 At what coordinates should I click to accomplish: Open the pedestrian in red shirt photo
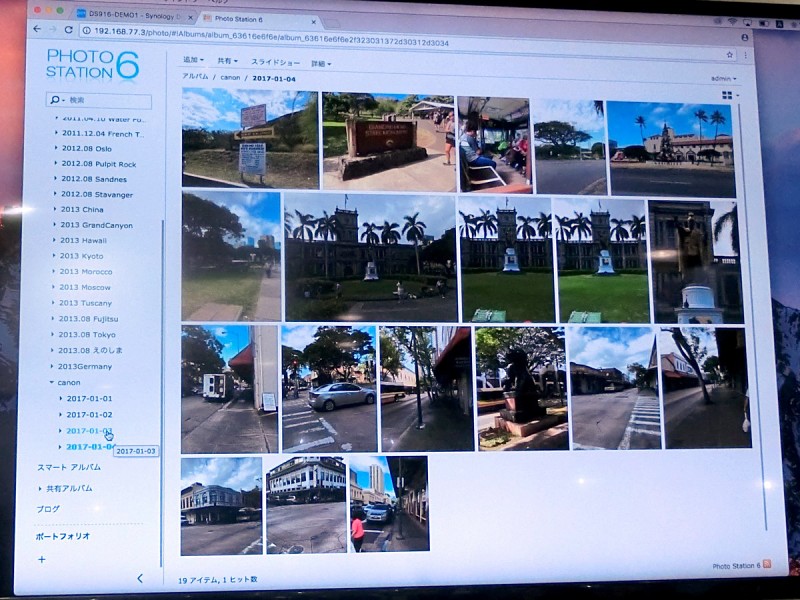389,504
